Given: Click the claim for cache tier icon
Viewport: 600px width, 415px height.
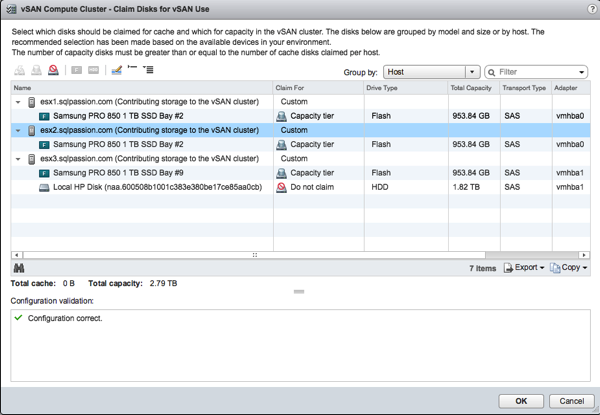Looking at the screenshot, I should [x=20, y=71].
